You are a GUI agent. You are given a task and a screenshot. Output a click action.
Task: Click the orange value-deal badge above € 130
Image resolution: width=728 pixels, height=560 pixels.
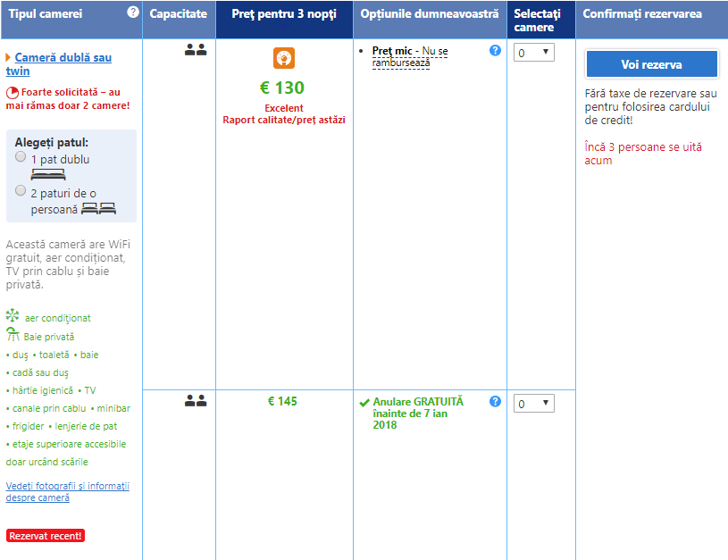point(284,59)
